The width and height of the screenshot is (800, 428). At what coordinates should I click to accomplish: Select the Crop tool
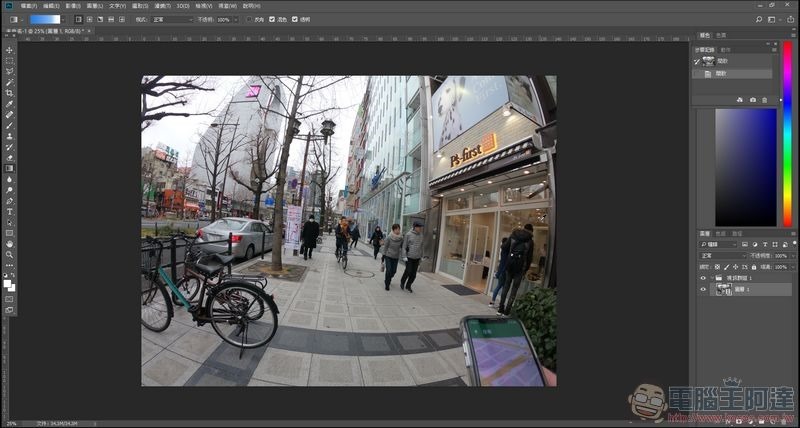tap(10, 93)
